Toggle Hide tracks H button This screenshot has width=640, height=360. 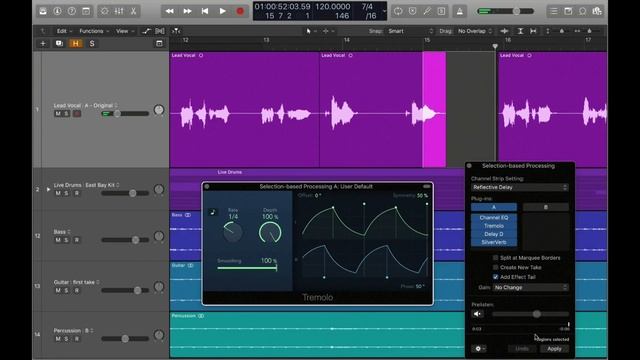76,43
